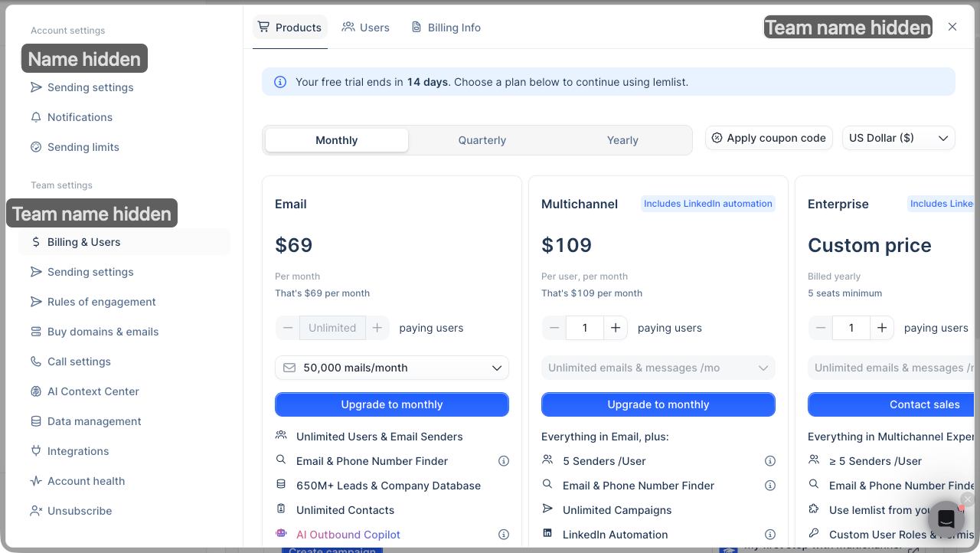980x553 pixels.
Task: Click Multichannel paying users number field
Action: pyautogui.click(x=585, y=328)
